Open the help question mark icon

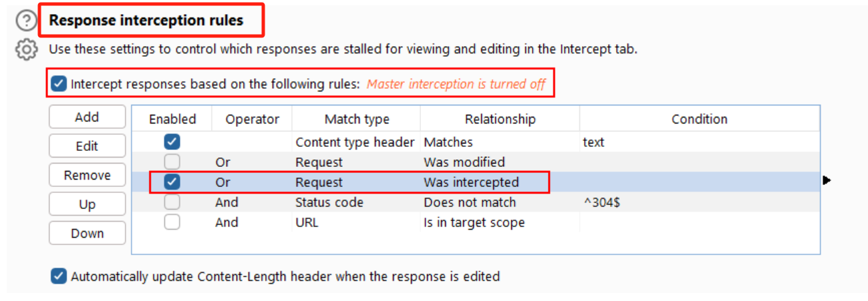pyautogui.click(x=25, y=21)
